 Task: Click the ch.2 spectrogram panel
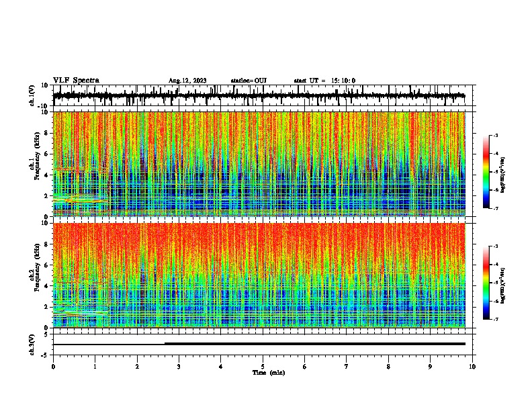click(259, 275)
